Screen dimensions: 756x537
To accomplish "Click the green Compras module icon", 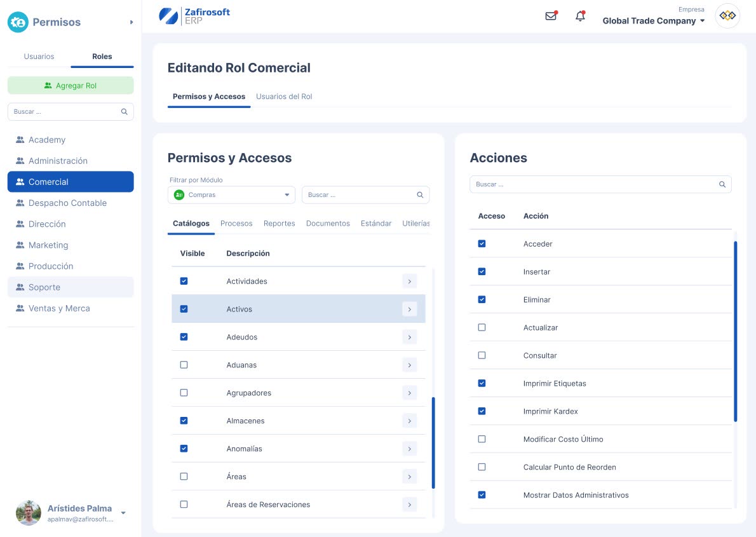I will tap(179, 195).
